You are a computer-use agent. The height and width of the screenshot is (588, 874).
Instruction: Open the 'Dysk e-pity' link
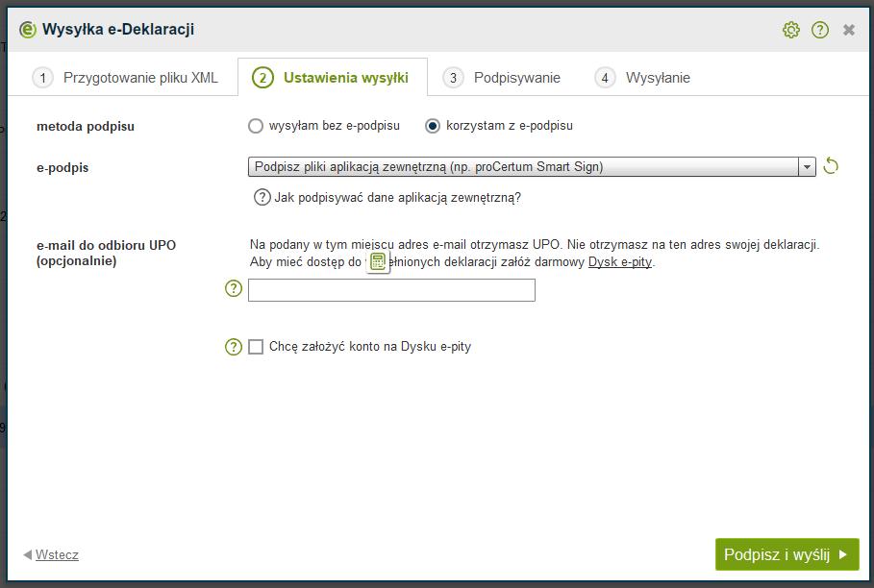[620, 262]
